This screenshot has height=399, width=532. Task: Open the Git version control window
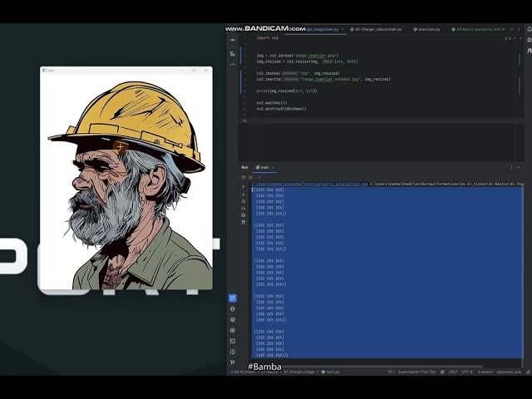[x=233, y=362]
